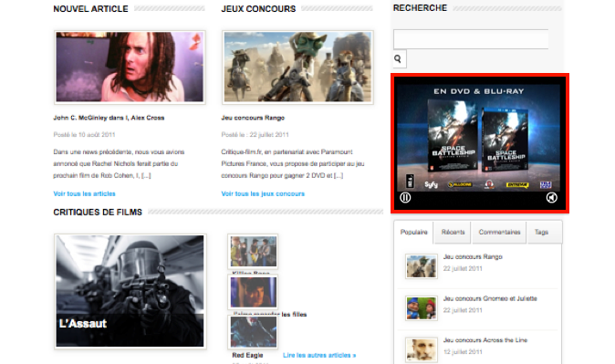Open the 'Red Eagle' review title
The height and width of the screenshot is (364, 615).
(247, 356)
